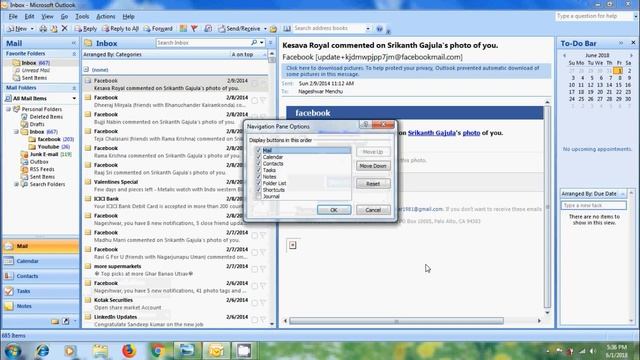
Task: Open the Edit menu
Action: [x=29, y=17]
